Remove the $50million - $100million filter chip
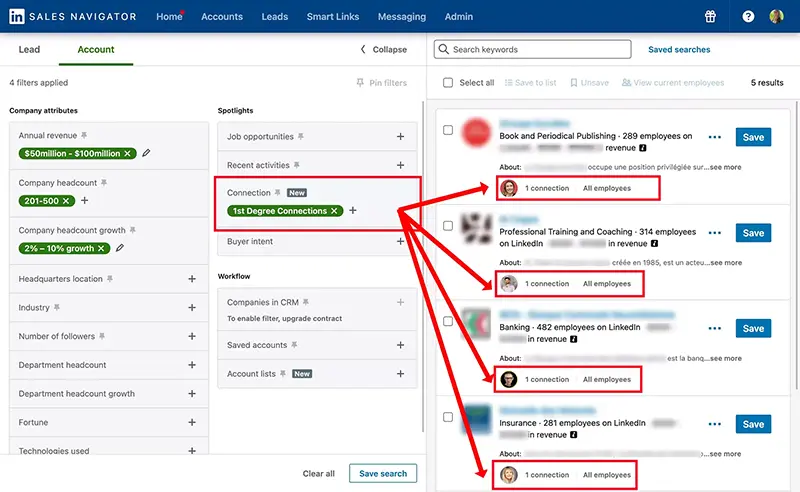Screen dimensions: 800x492 click(128, 153)
